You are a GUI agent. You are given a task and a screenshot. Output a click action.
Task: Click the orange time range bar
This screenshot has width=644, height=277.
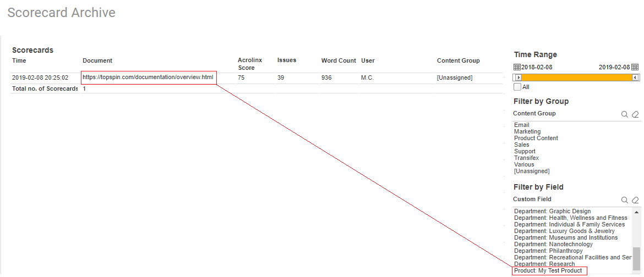tap(577, 77)
